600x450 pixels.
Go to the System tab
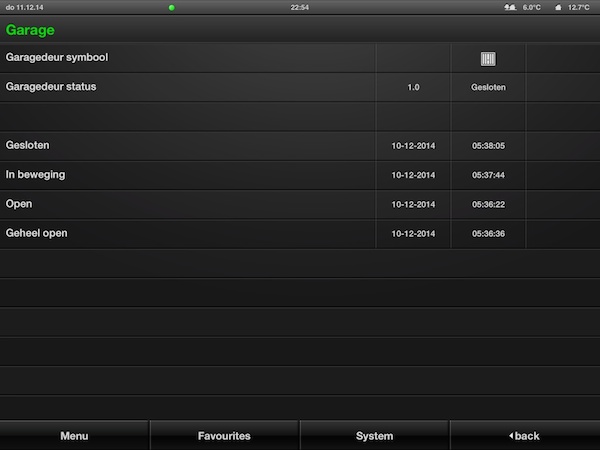point(374,436)
